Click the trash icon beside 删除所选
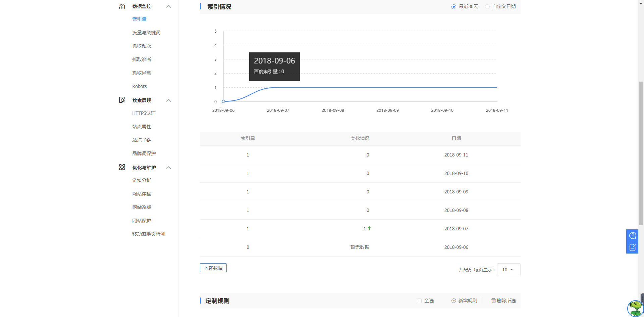 [x=493, y=301]
